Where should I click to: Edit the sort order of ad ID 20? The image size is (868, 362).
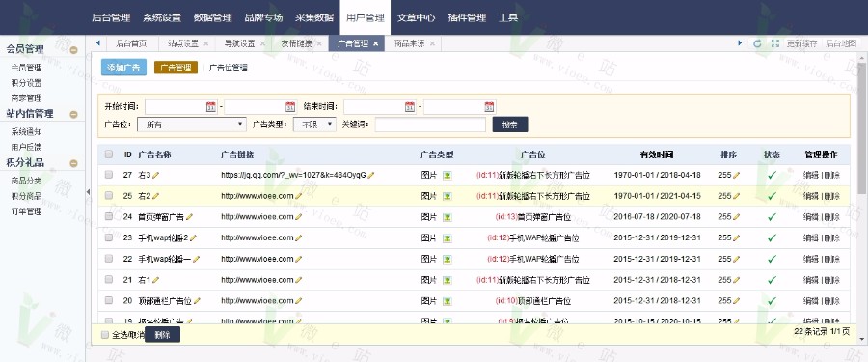(x=736, y=301)
